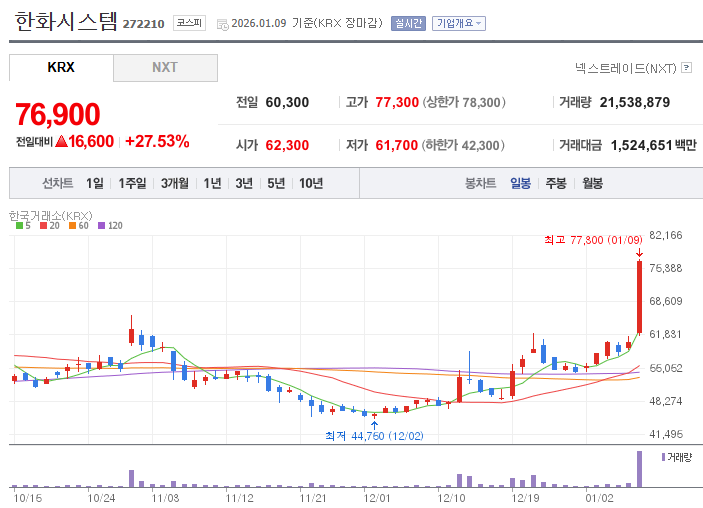Click the calendar icon beside the date

(x=222, y=25)
